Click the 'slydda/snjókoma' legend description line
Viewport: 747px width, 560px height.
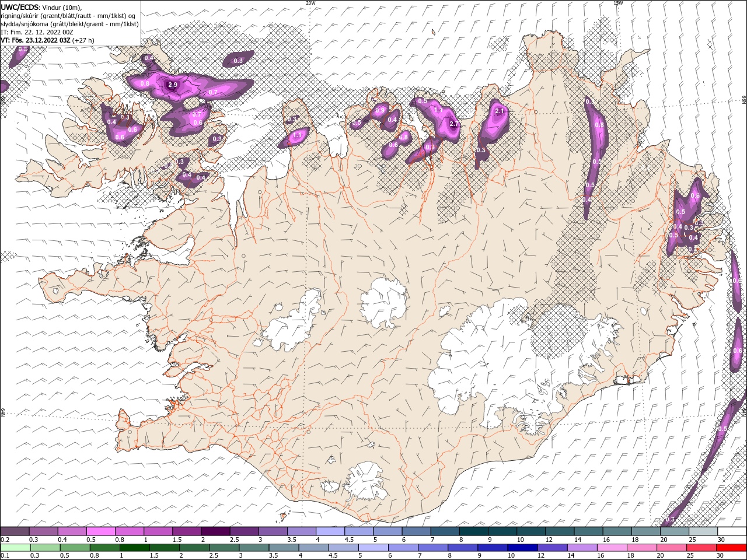(x=70, y=24)
